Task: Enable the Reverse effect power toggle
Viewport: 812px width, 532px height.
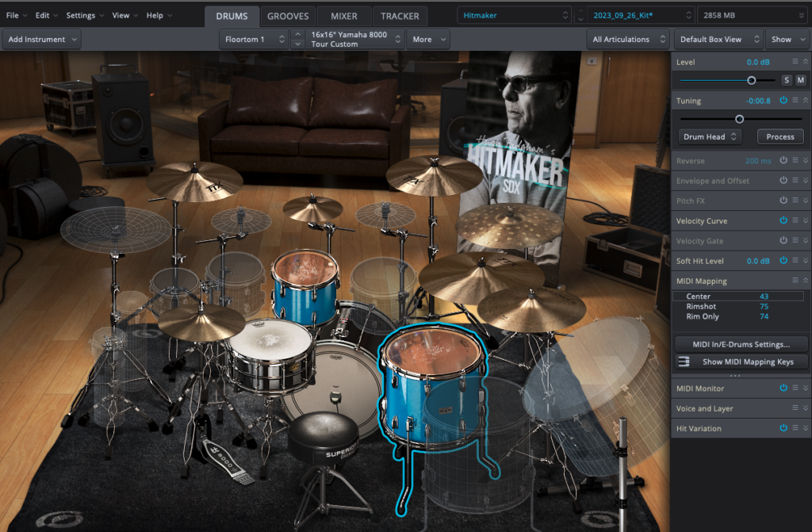Action: (x=783, y=160)
